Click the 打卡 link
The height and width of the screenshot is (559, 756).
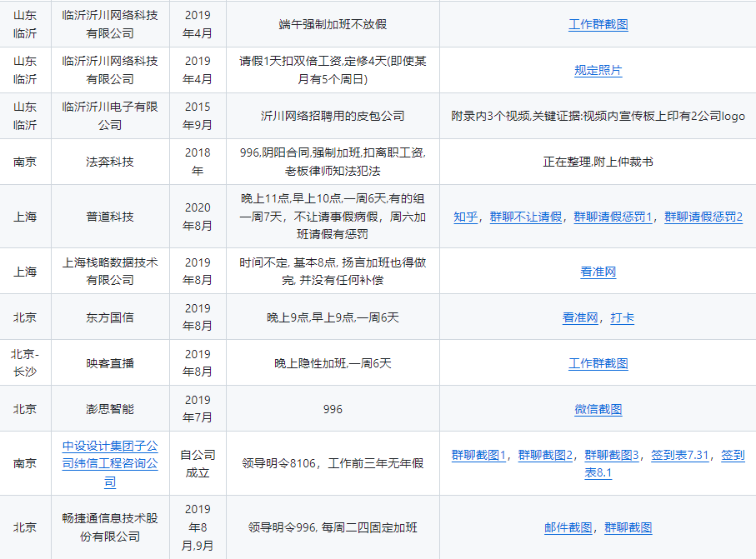622,317
